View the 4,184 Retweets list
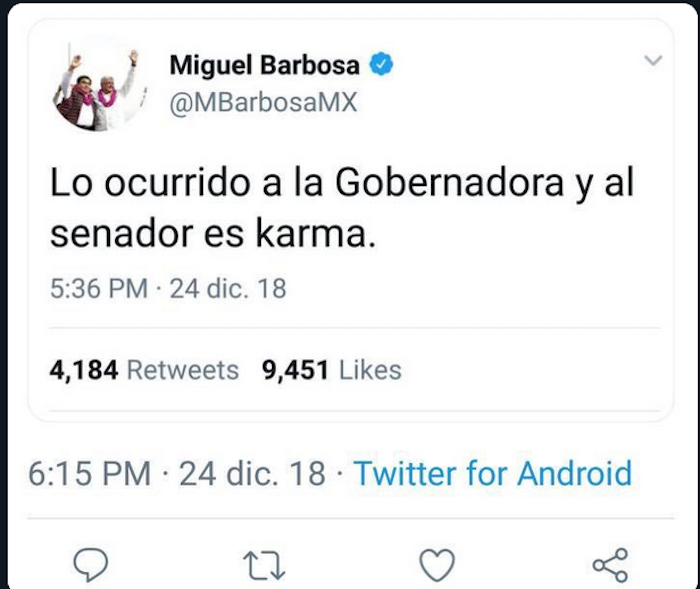 tap(144, 370)
